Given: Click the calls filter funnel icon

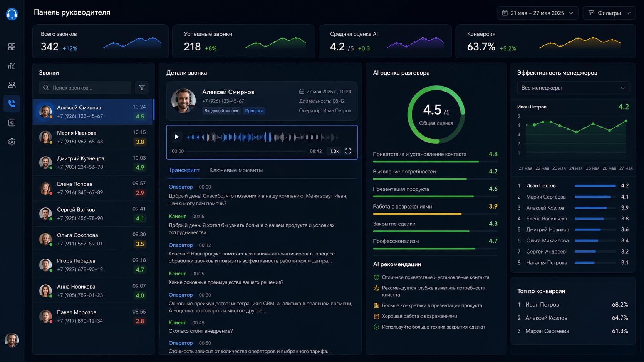Looking at the screenshot, I should 142,88.
